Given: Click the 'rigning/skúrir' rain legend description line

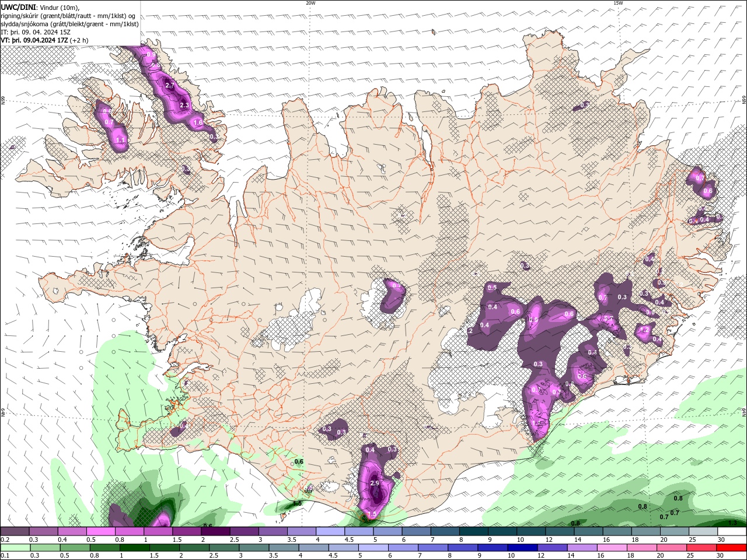Looking at the screenshot, I should (x=68, y=15).
